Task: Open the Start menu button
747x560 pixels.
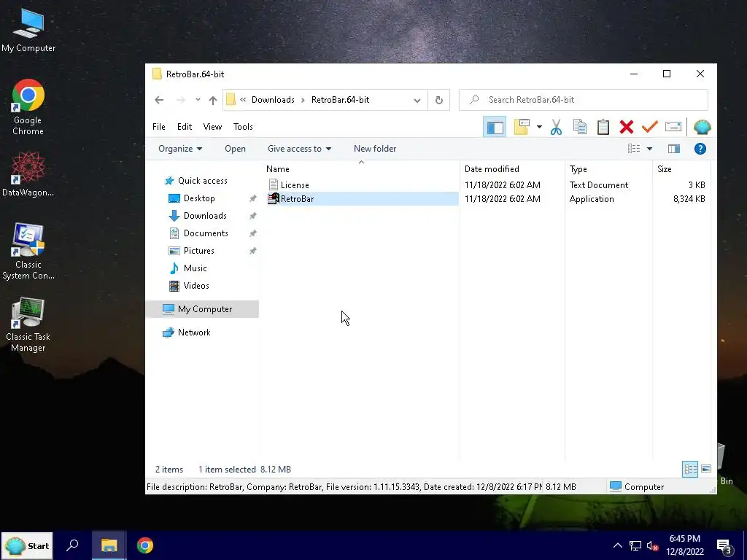Action: click(27, 545)
